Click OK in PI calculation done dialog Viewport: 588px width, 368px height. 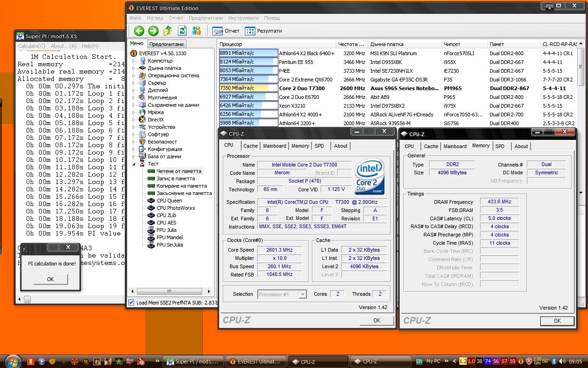[51, 279]
